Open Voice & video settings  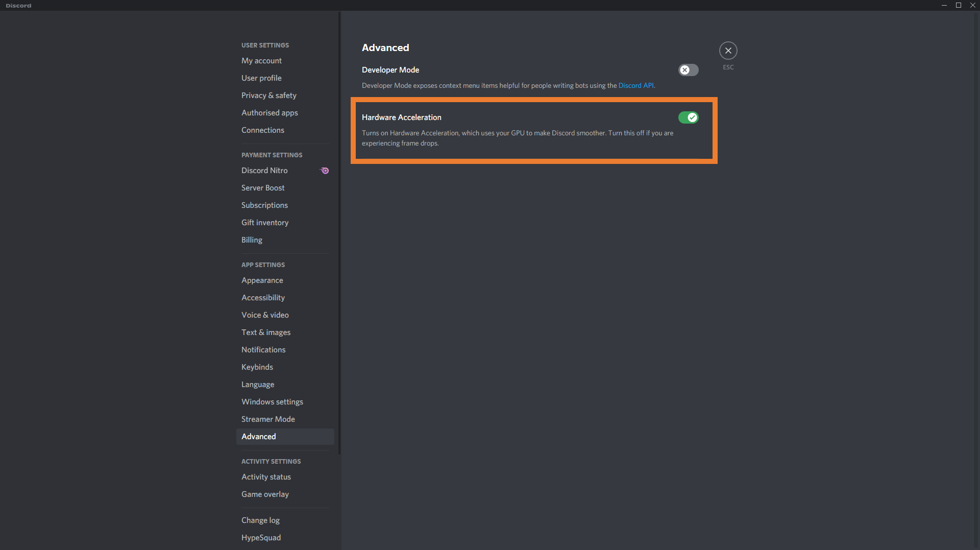click(x=265, y=315)
